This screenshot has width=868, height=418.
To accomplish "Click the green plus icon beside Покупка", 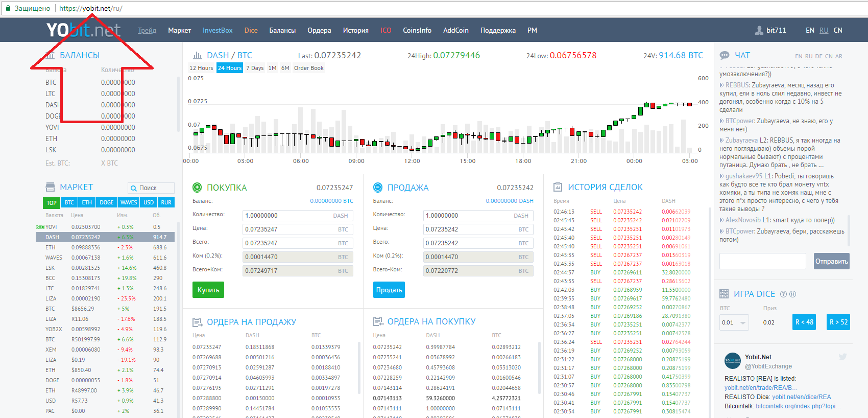I will [197, 188].
